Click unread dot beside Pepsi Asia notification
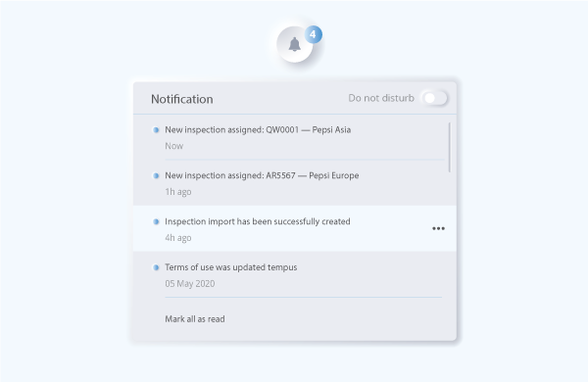 156,130
